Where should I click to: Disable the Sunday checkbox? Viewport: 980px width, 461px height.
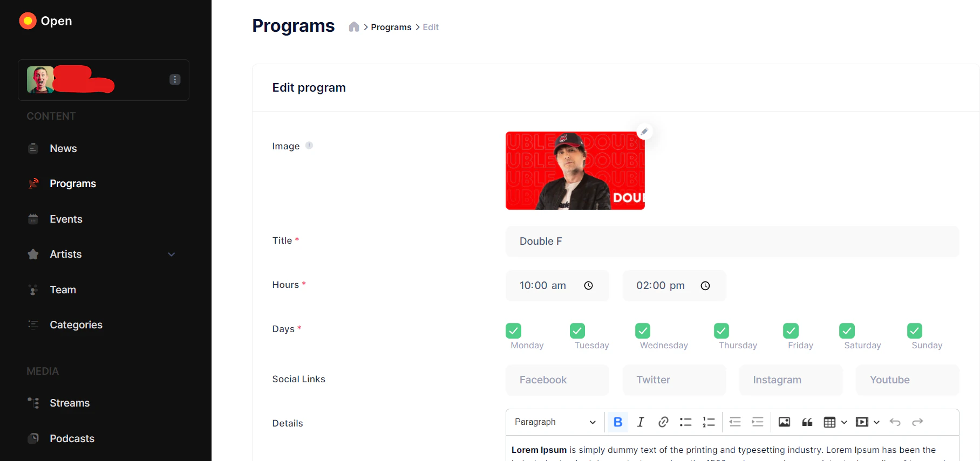click(x=915, y=331)
